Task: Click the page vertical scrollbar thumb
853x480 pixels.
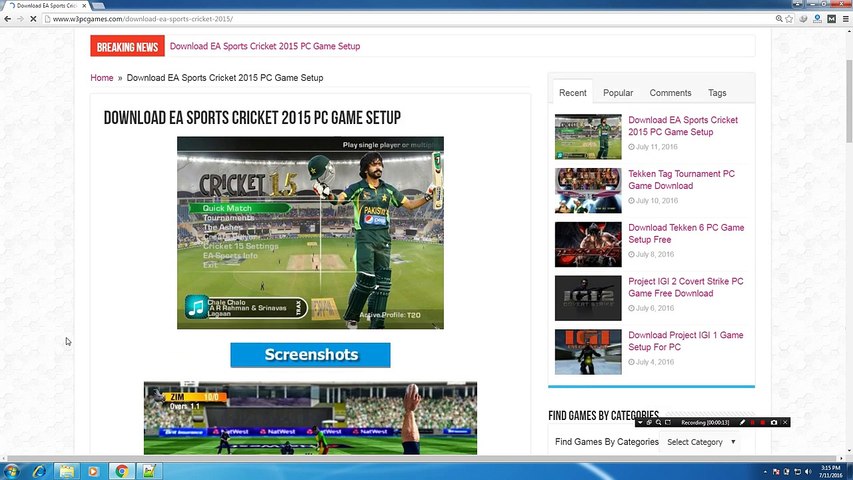Action: 849,101
